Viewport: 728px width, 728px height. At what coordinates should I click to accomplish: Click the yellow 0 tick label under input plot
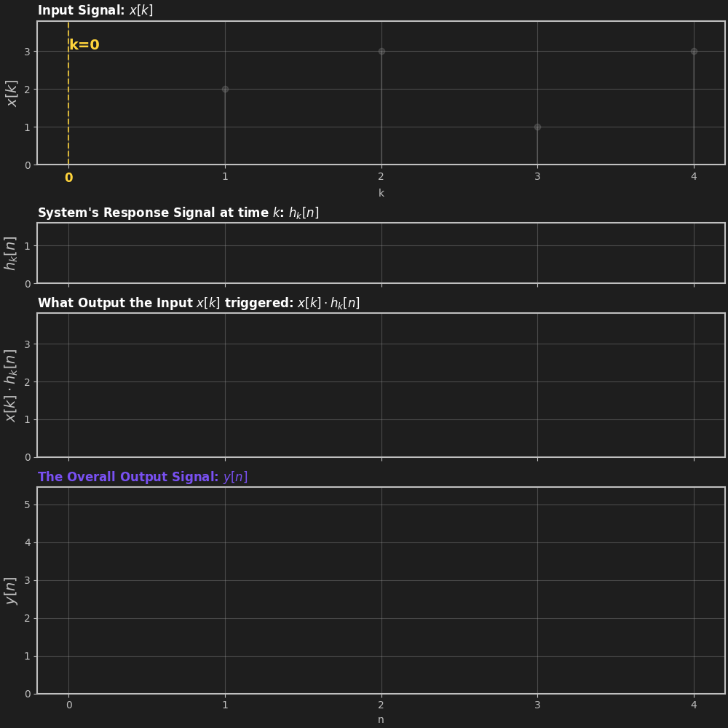[x=68, y=178]
